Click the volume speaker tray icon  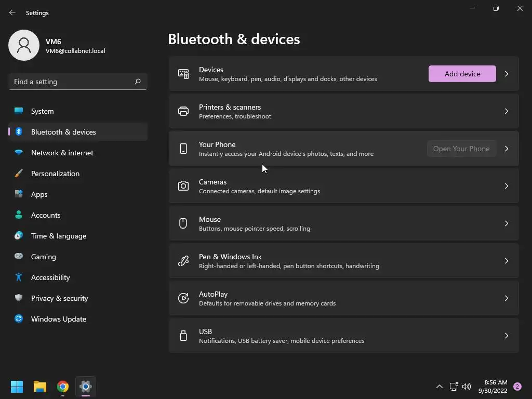click(x=467, y=387)
